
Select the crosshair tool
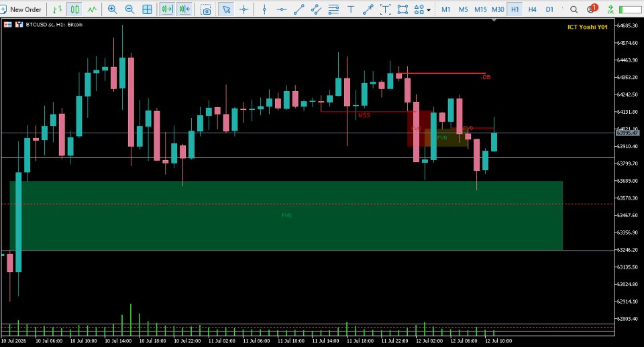pyautogui.click(x=244, y=9)
